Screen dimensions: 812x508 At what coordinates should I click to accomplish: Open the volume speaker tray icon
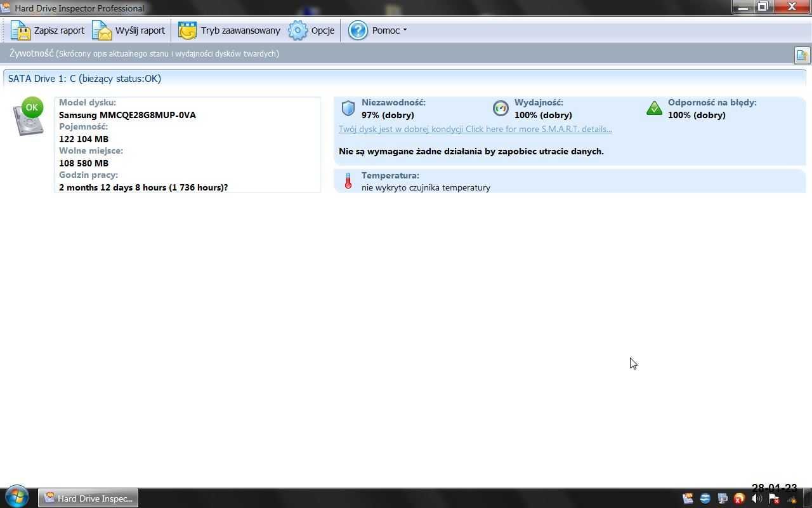[756, 499]
